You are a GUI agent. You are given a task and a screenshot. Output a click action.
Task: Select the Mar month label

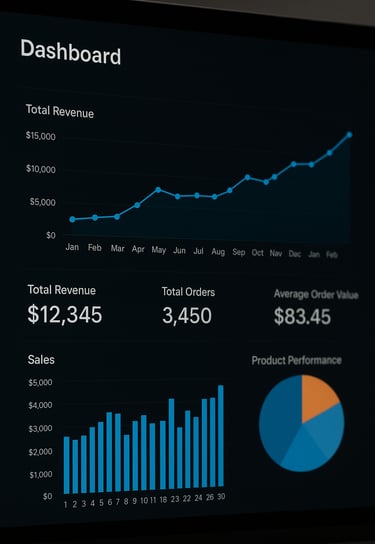[118, 248]
